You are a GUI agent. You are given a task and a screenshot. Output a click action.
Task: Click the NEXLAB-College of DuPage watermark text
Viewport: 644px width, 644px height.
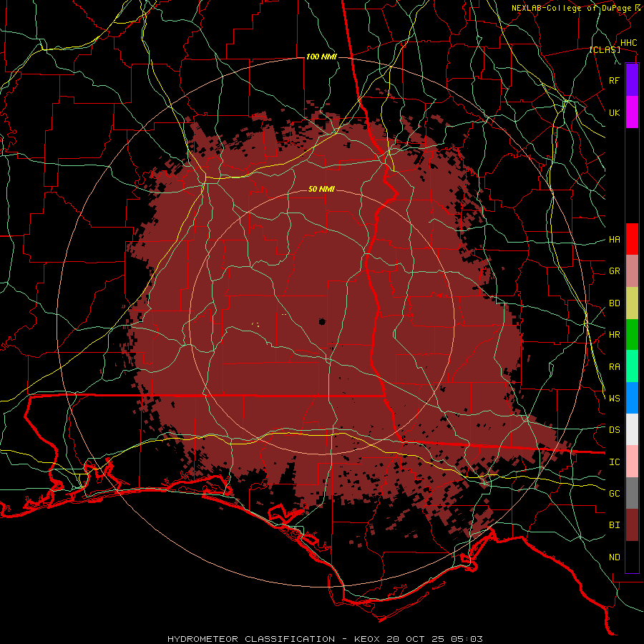point(572,8)
